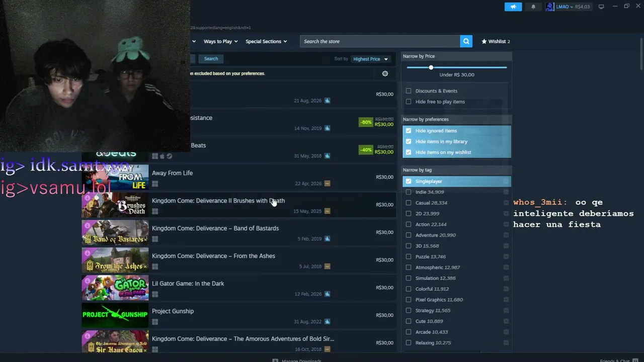The width and height of the screenshot is (644, 362).
Task: Click review thumb icon on Band of Bastards
Action: (328, 239)
